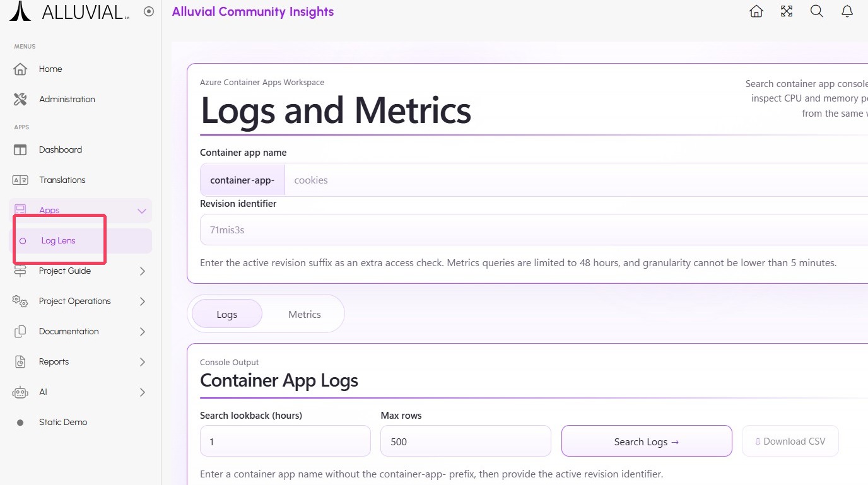
Task: Click the fullscreen expand icon
Action: 787,11
